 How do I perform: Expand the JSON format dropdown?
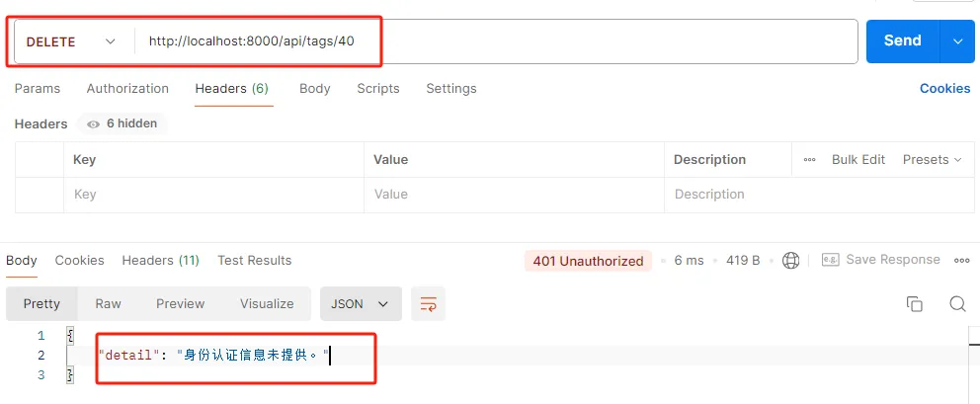(x=361, y=304)
